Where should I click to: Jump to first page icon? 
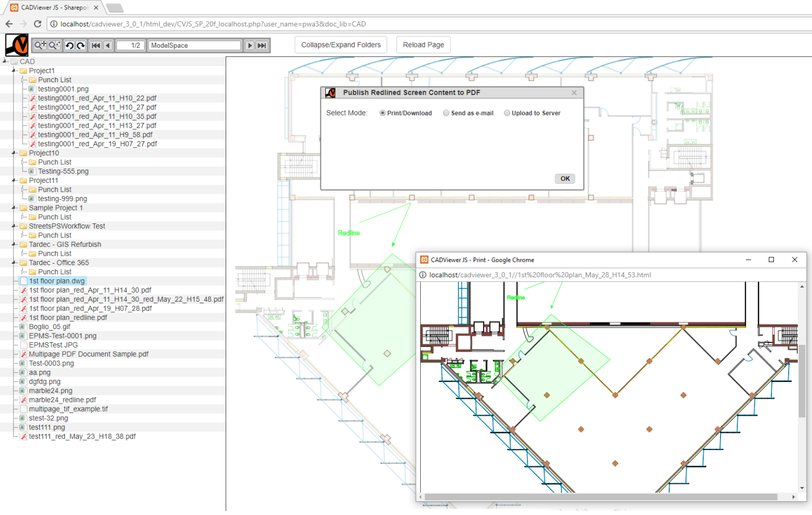[x=96, y=45]
